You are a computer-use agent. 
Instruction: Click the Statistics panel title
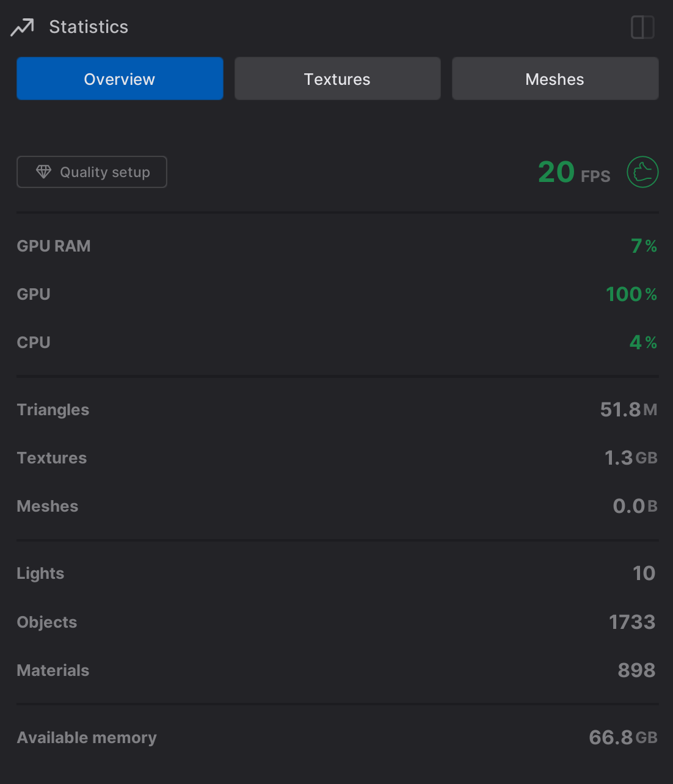(89, 27)
